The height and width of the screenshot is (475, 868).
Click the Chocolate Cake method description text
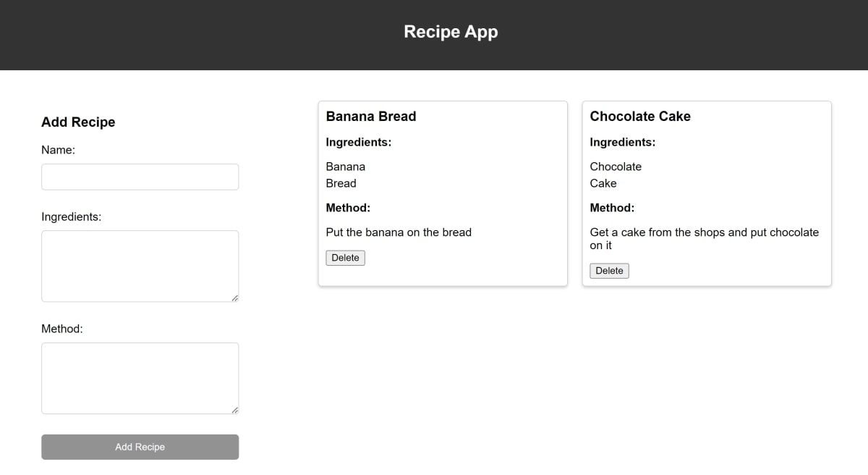[x=704, y=238]
